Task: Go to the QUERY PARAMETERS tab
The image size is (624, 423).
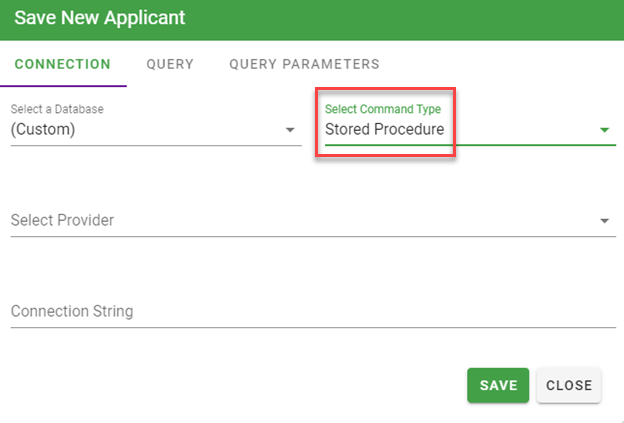Action: click(x=304, y=64)
